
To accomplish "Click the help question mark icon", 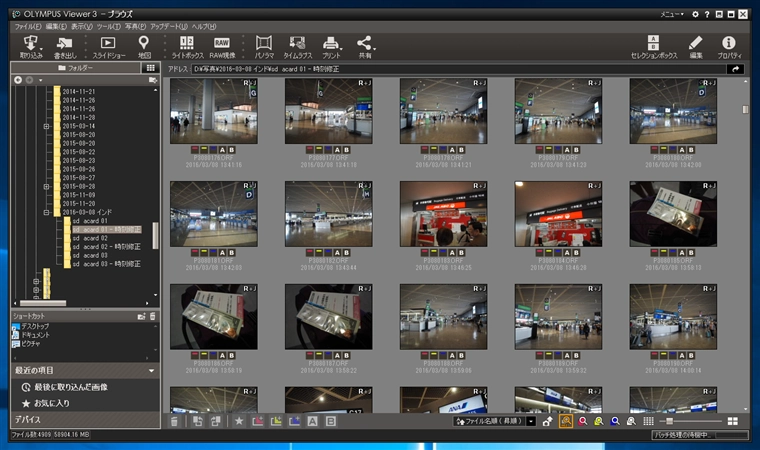I will point(707,15).
